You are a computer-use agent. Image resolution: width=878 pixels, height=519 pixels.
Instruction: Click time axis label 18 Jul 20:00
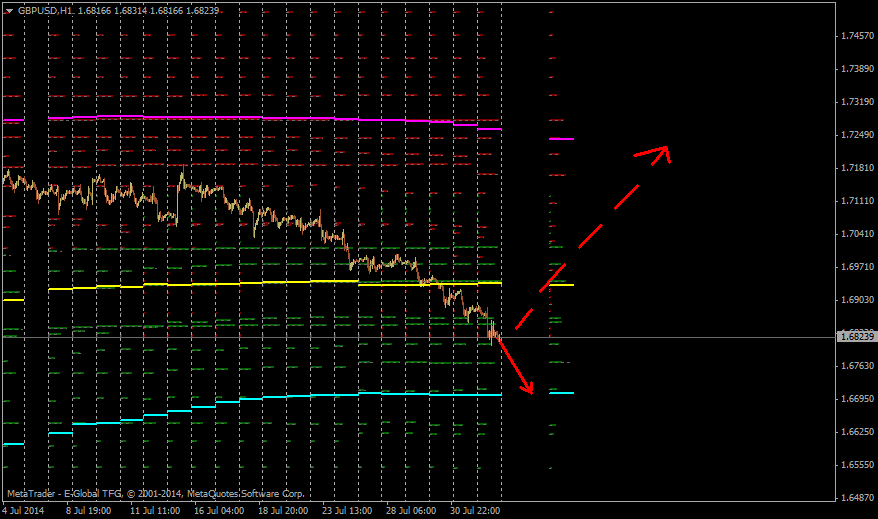283,511
